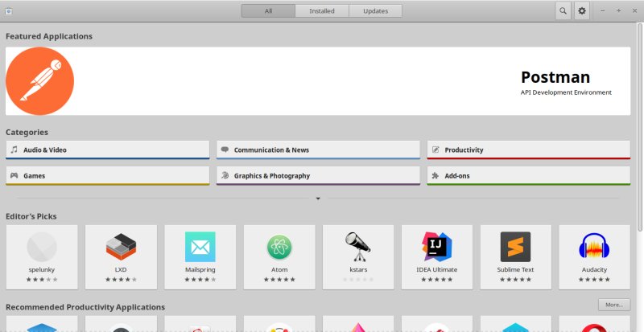
Task: Open the IDEA Ultimate icon
Action: (x=437, y=247)
